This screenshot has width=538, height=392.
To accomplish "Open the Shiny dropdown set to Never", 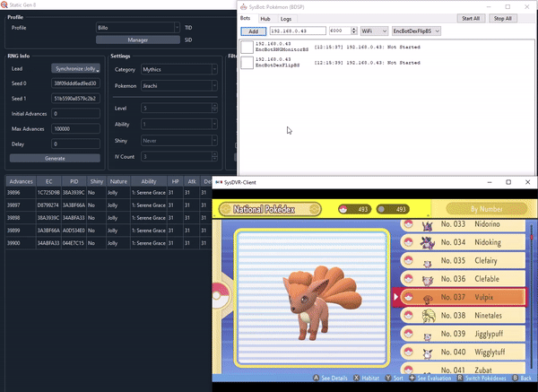I will [179, 141].
